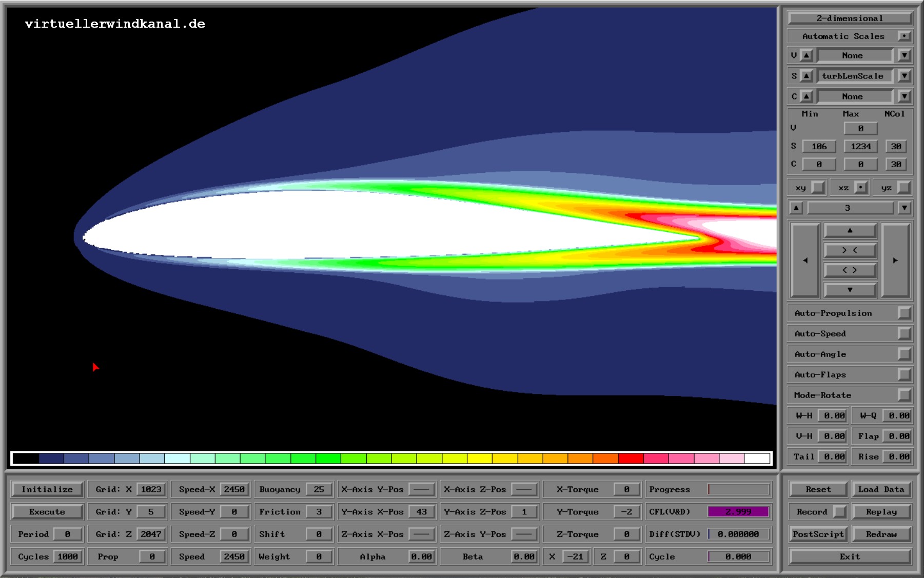This screenshot has width=924, height=578.
Task: Click the Speed-X value 2450
Action: pos(234,489)
